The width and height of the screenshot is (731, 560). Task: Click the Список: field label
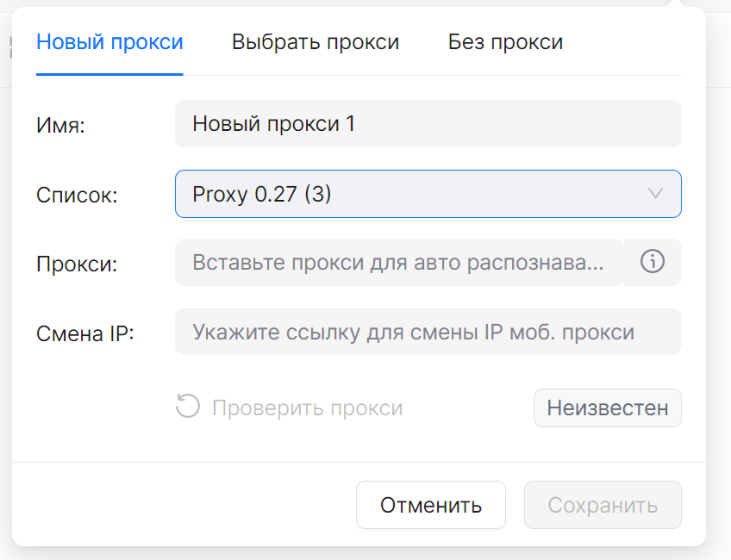[77, 195]
